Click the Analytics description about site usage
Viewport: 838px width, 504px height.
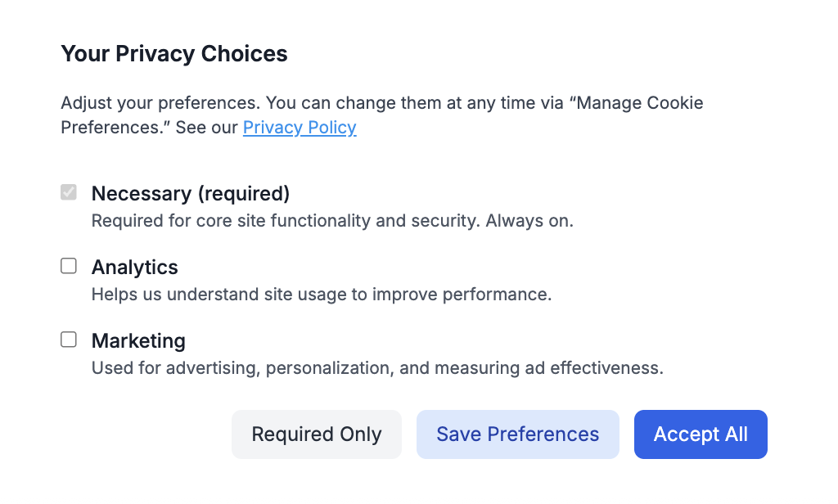321,295
